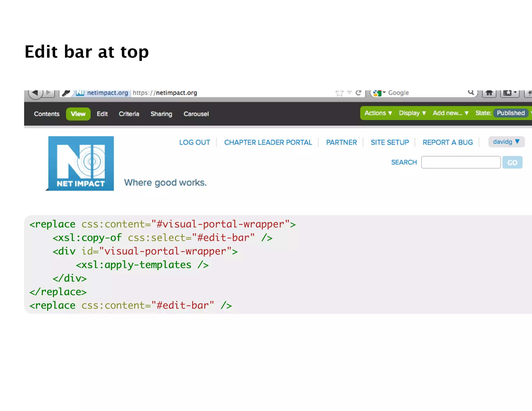The image size is (532, 411).
Task: Open the Published state selector
Action: click(x=511, y=113)
